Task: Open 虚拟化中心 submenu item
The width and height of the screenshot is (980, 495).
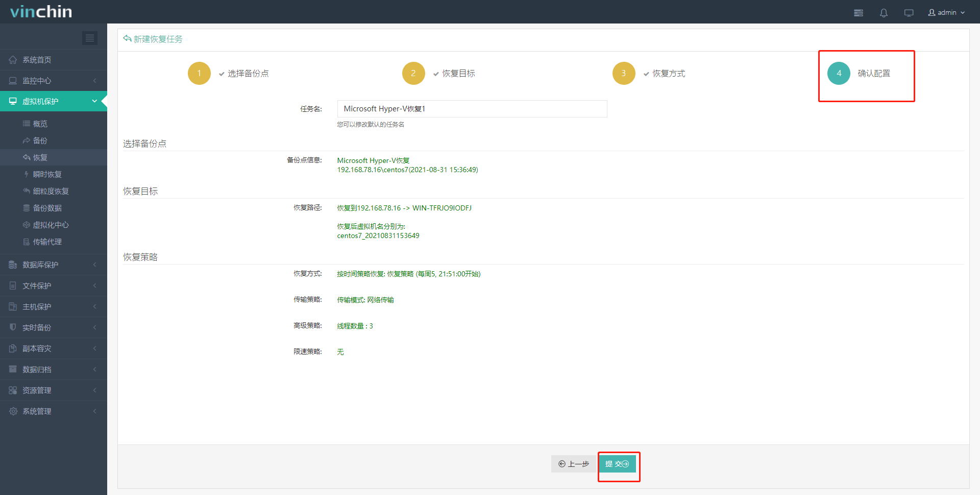Action: point(54,225)
